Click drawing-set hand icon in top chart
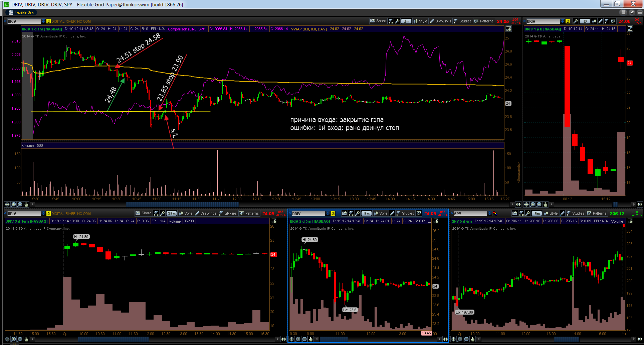Screen dimensions: 644x345 pos(508,29)
